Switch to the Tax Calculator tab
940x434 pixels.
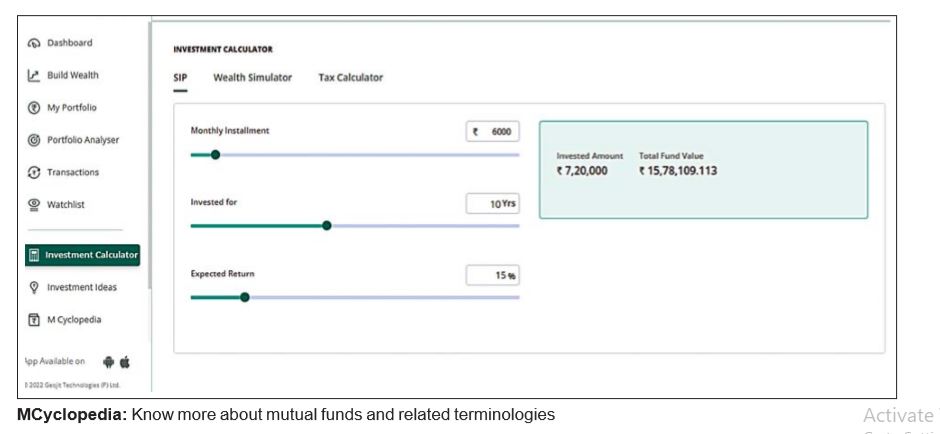coord(351,78)
